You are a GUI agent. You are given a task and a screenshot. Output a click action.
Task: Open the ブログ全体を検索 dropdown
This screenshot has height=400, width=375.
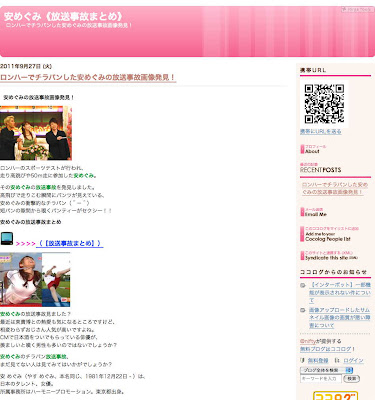click(326, 370)
